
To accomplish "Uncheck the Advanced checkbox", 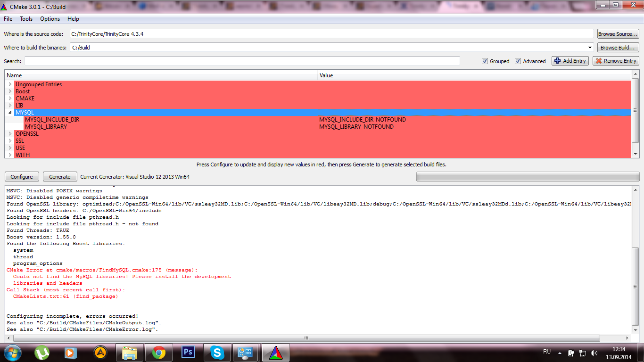I will pyautogui.click(x=518, y=61).
